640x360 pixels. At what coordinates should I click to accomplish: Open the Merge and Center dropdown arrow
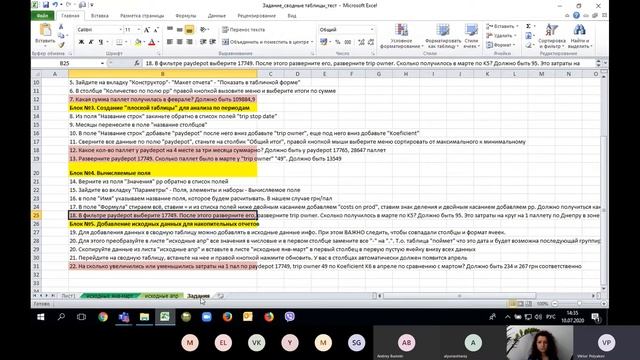pos(312,42)
